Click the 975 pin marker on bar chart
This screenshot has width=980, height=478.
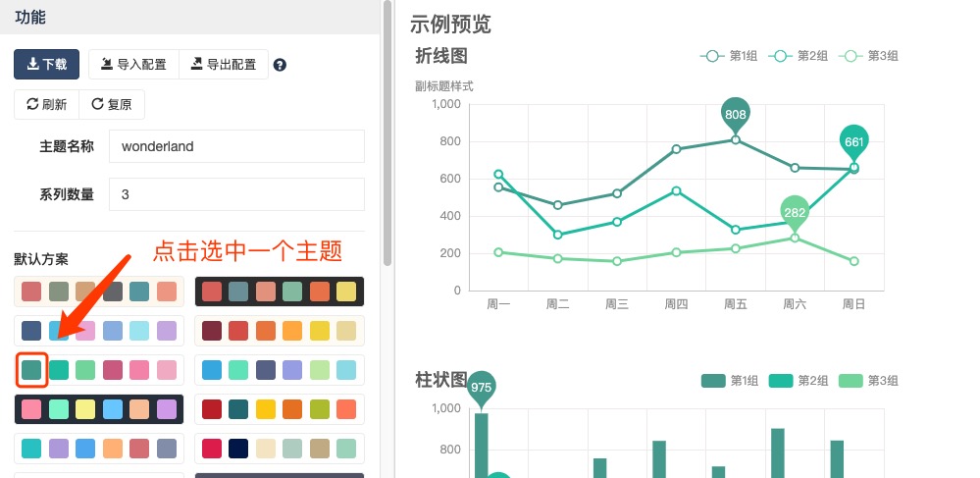tap(481, 387)
